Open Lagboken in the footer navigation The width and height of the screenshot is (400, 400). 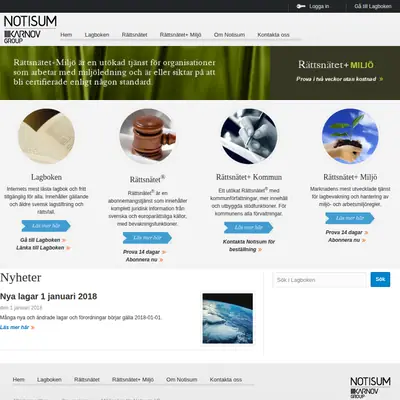click(x=49, y=380)
